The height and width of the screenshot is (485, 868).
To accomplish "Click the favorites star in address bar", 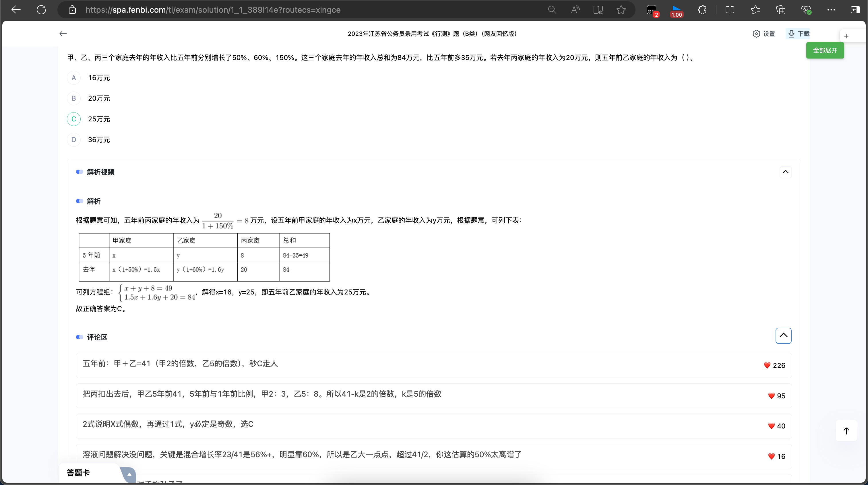I will (621, 10).
